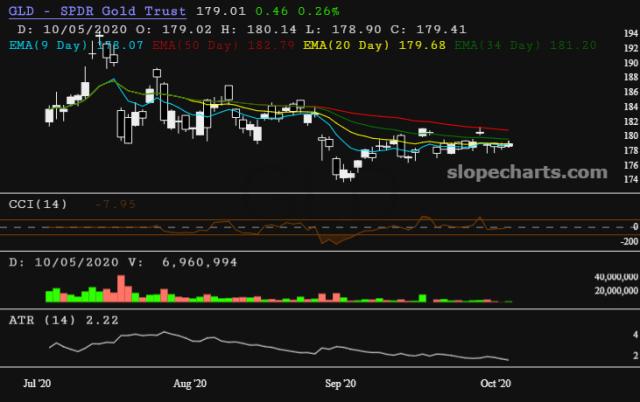The image size is (640, 402).
Task: Click the 194 price axis label
Action: (631, 33)
